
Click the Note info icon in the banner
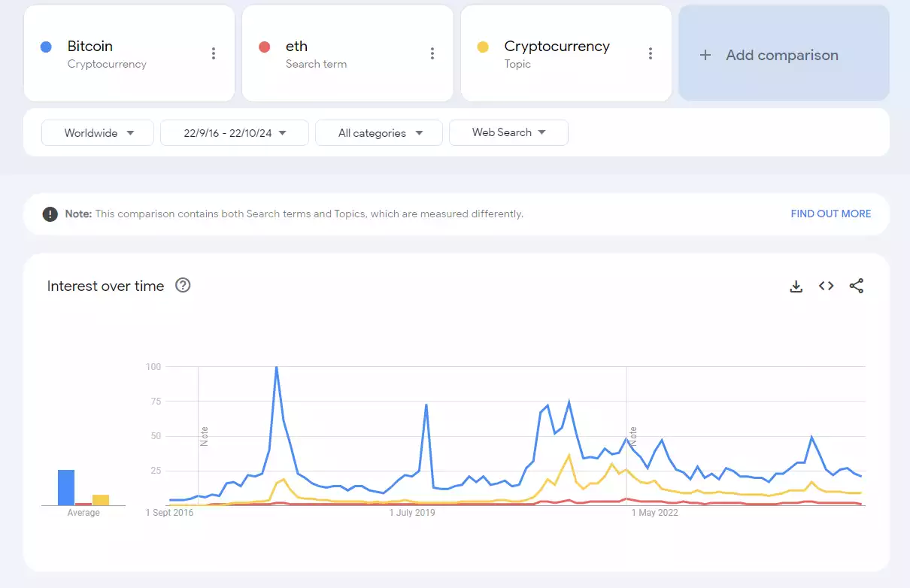50,214
